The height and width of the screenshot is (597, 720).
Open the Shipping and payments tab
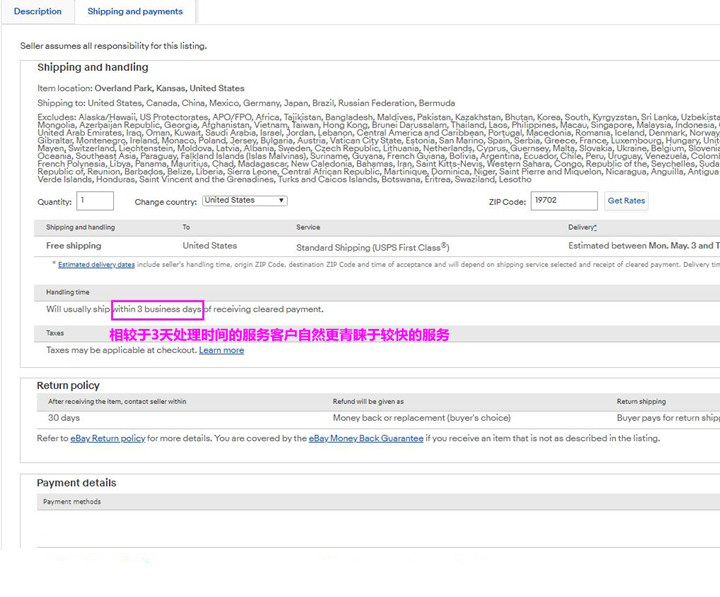pyautogui.click(x=135, y=11)
